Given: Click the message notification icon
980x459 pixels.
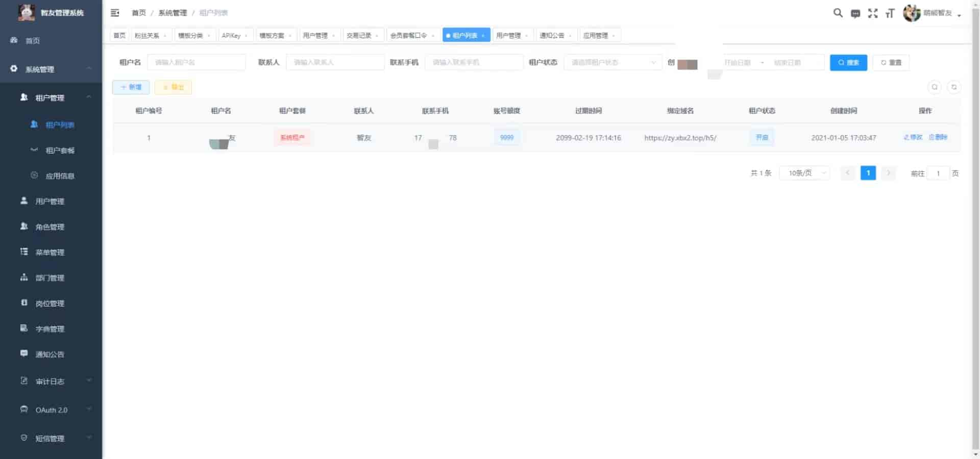Looking at the screenshot, I should [855, 13].
